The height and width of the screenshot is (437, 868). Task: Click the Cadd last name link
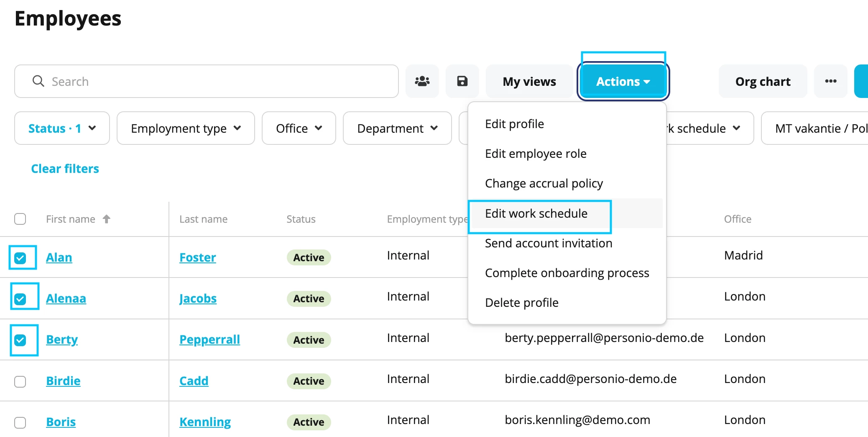pyautogui.click(x=194, y=381)
